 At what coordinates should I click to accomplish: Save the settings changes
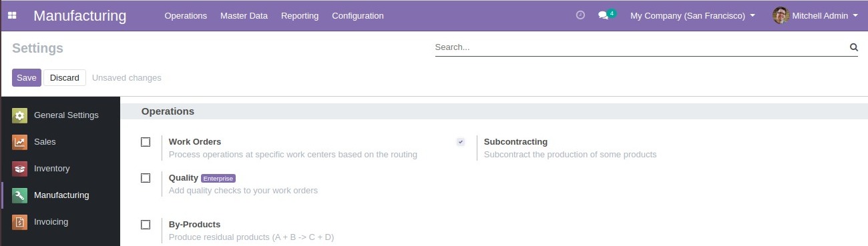27,77
